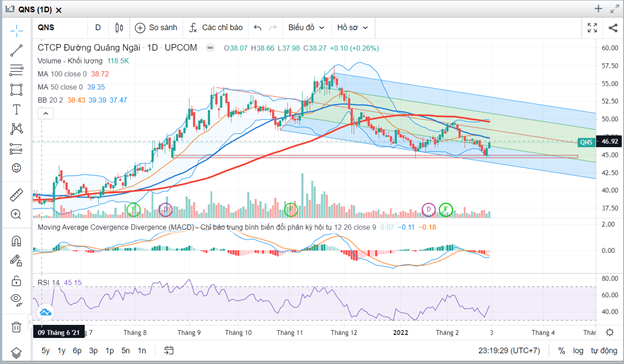The height and width of the screenshot is (364, 624).
Task: Open chart settings gear icon
Action: (610, 332)
